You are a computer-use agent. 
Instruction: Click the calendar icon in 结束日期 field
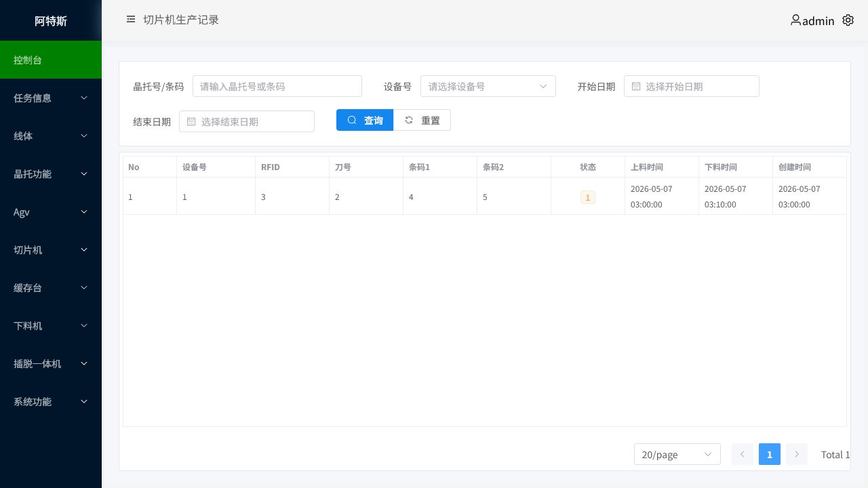pos(191,121)
